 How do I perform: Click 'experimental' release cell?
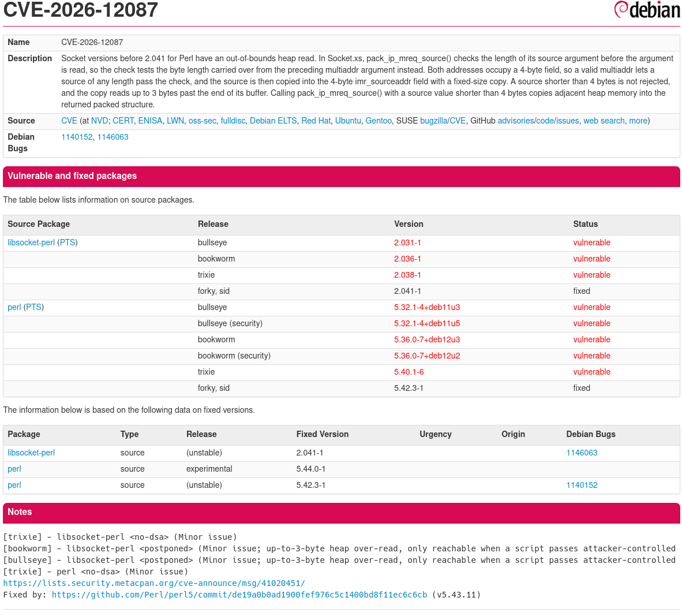point(209,469)
